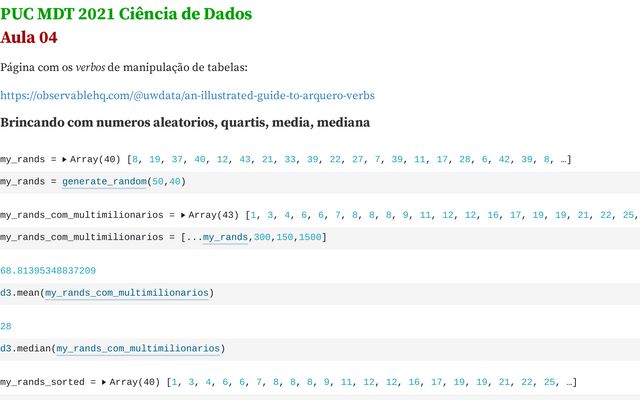Click the Brincando com numeros aleatorios heading
Viewport: 640px width, 400px height.
pos(186,124)
